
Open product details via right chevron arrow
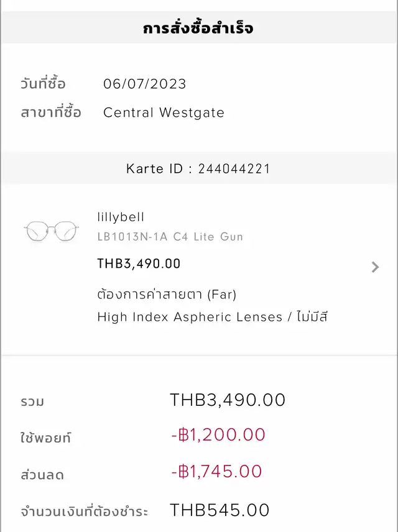(375, 267)
